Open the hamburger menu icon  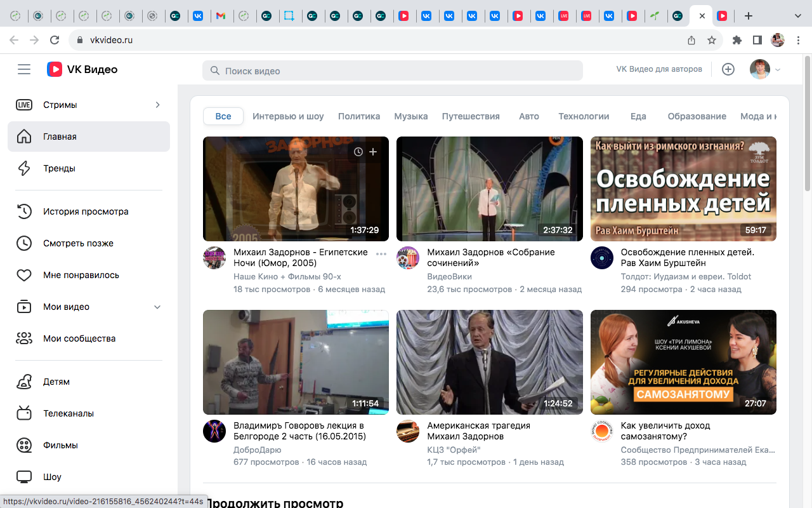[x=24, y=69]
